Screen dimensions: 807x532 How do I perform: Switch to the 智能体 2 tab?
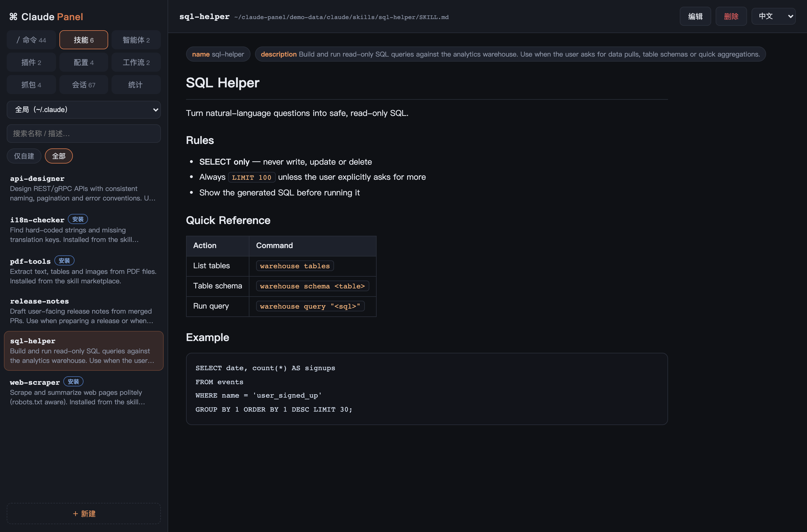point(136,40)
